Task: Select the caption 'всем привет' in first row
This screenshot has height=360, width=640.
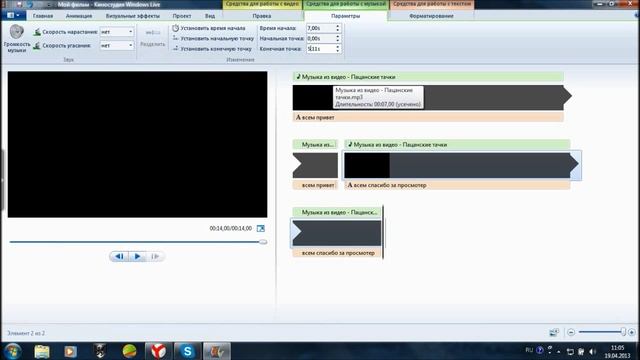Action: click(x=428, y=118)
